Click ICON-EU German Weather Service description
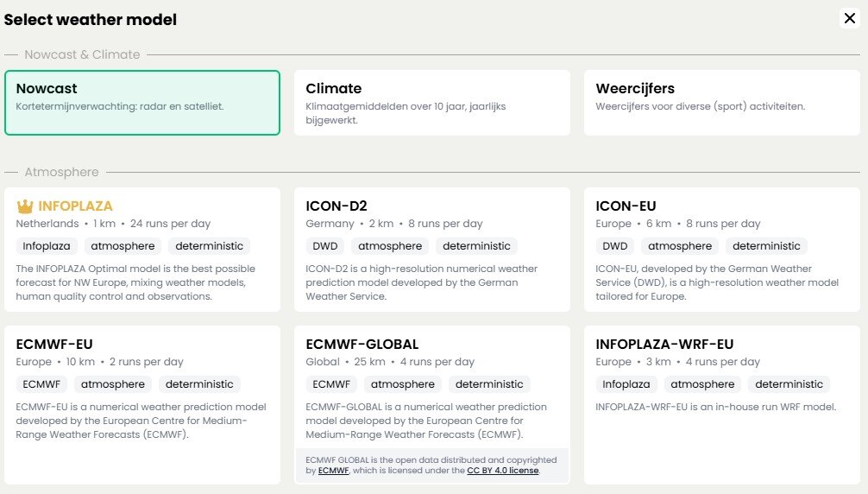868x494 pixels. (x=717, y=282)
